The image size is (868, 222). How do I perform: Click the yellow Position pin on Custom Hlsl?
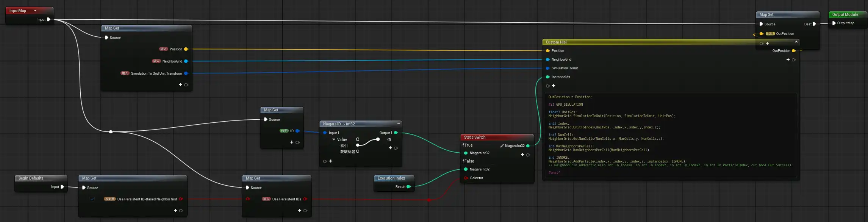click(x=547, y=51)
